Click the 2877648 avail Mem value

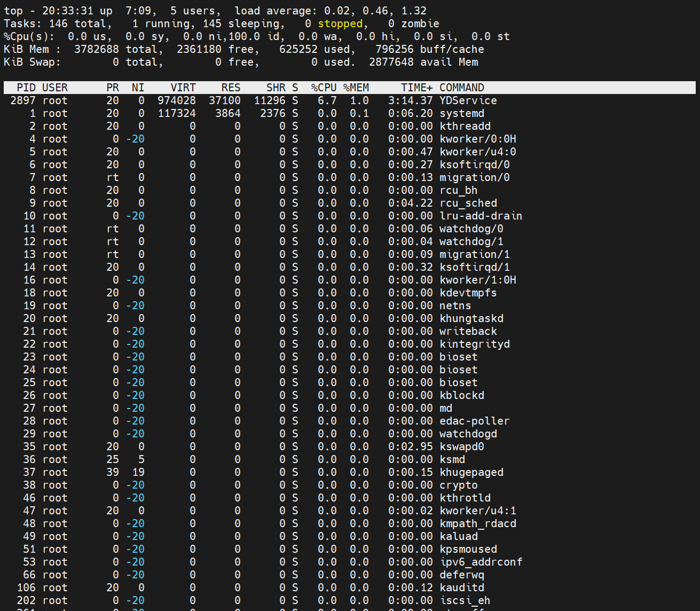pyautogui.click(x=391, y=62)
